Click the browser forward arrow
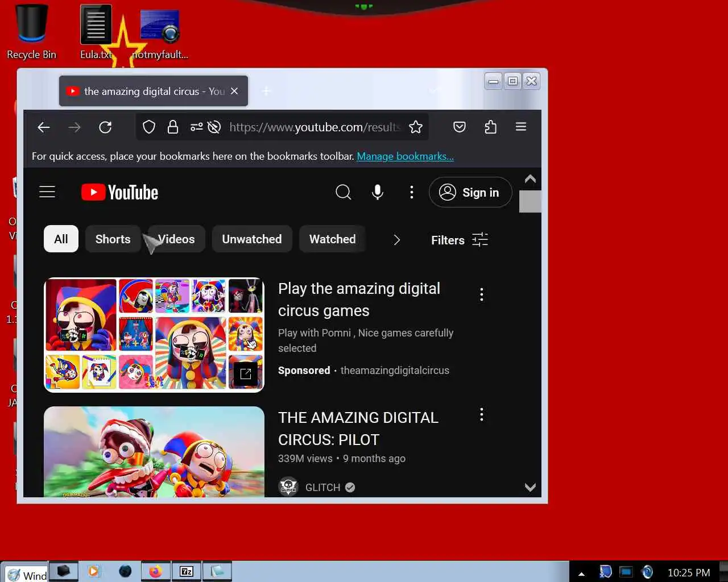Screen dimensions: 728x582 pyautogui.click(x=75, y=127)
